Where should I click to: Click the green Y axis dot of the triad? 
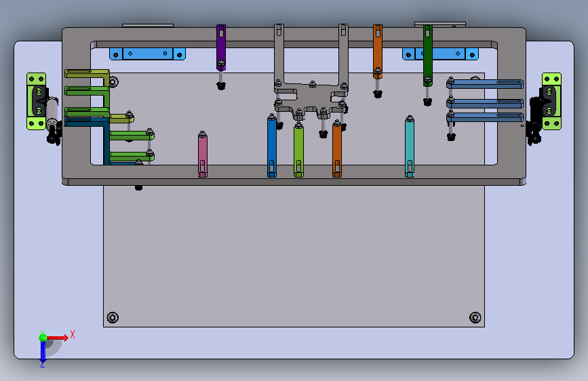(43, 338)
